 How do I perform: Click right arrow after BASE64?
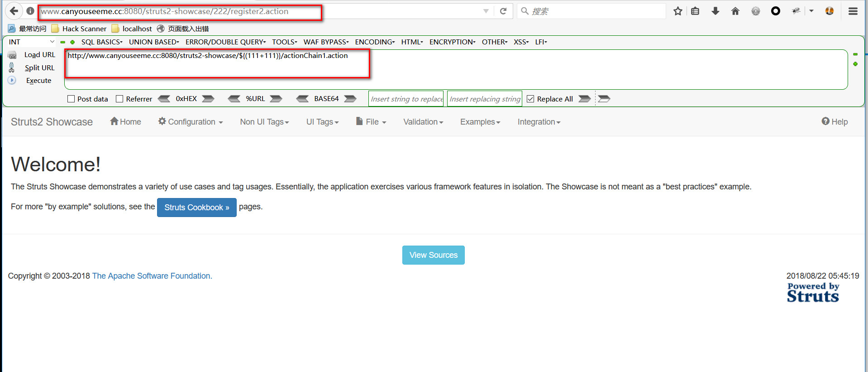click(350, 99)
